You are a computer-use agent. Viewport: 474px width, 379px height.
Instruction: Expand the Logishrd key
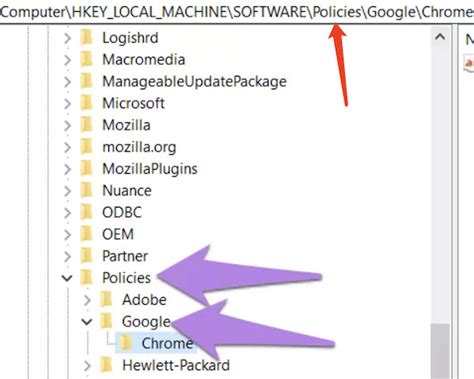(x=67, y=38)
